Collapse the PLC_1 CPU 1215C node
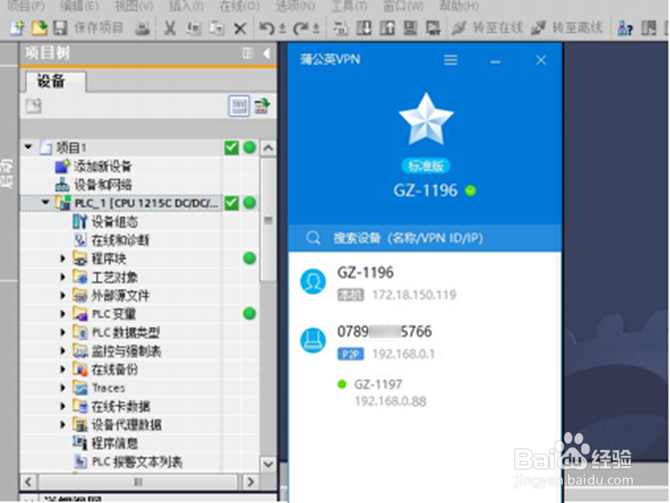The image size is (670, 503). point(46,202)
